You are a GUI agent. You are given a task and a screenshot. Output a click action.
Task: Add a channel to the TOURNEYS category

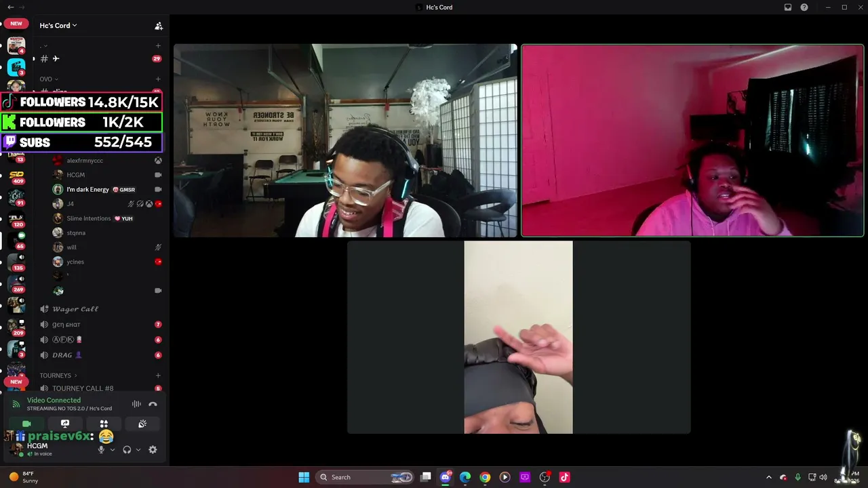coord(158,375)
